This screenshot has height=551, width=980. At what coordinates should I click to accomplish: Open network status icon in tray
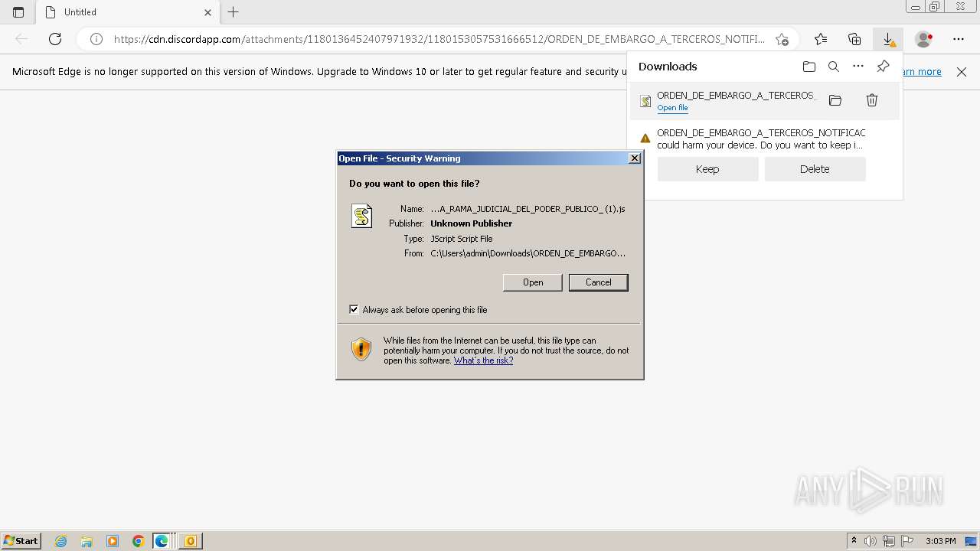[888, 541]
